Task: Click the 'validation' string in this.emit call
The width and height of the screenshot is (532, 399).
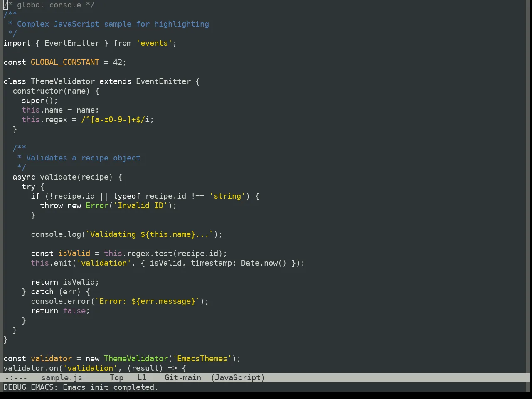Action: point(104,263)
